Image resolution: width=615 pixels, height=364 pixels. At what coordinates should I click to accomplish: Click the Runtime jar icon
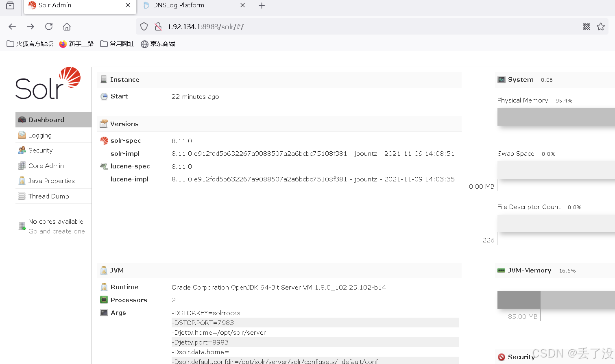click(x=104, y=287)
